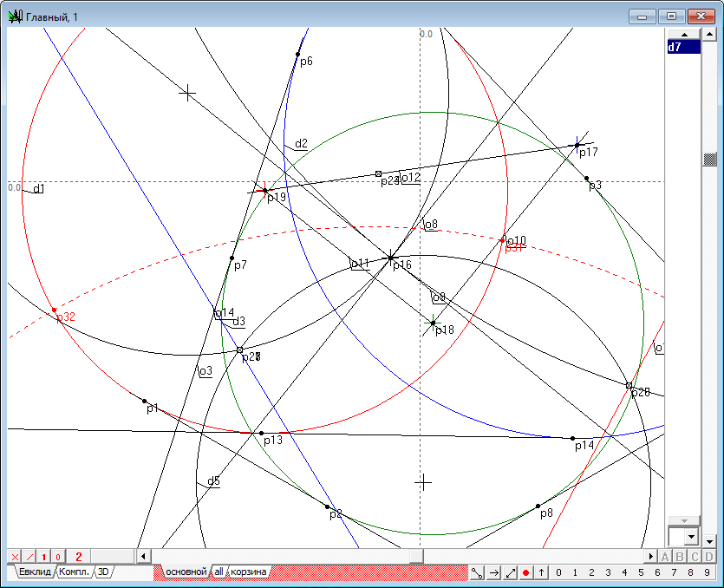This screenshot has height=588, width=724.
Task: Click the application icon in title bar
Action: [x=16, y=17]
